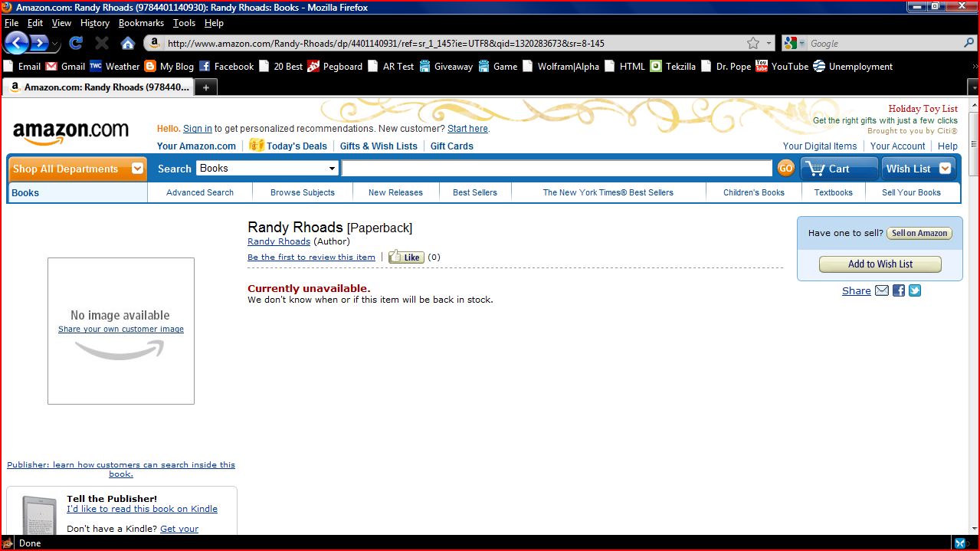980x551 pixels.
Task: Open the History menu
Action: tap(95, 23)
